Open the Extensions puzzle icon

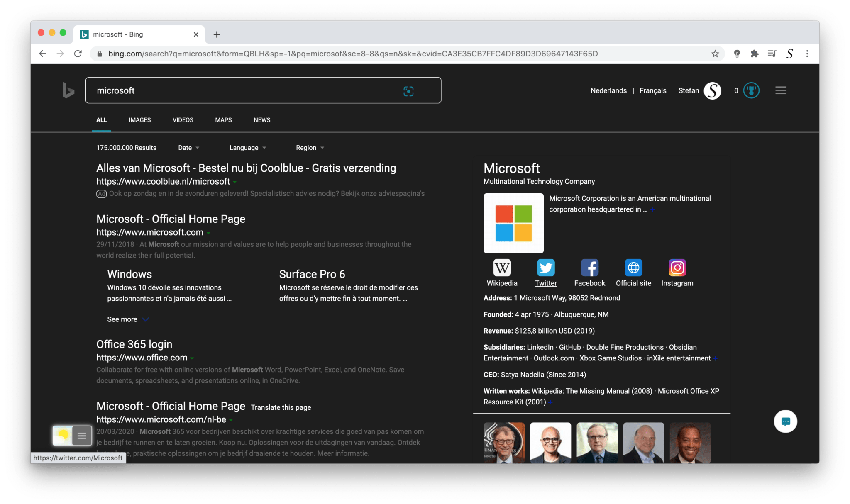click(x=755, y=54)
